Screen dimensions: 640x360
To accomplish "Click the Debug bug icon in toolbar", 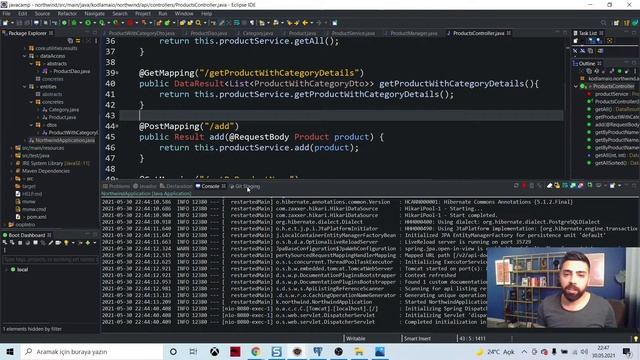I will pos(74,23).
